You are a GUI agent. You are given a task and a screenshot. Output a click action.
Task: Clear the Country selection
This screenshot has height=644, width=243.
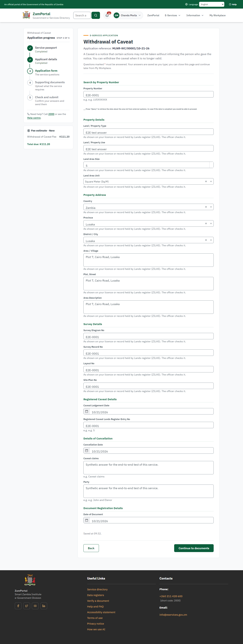pos(206,207)
